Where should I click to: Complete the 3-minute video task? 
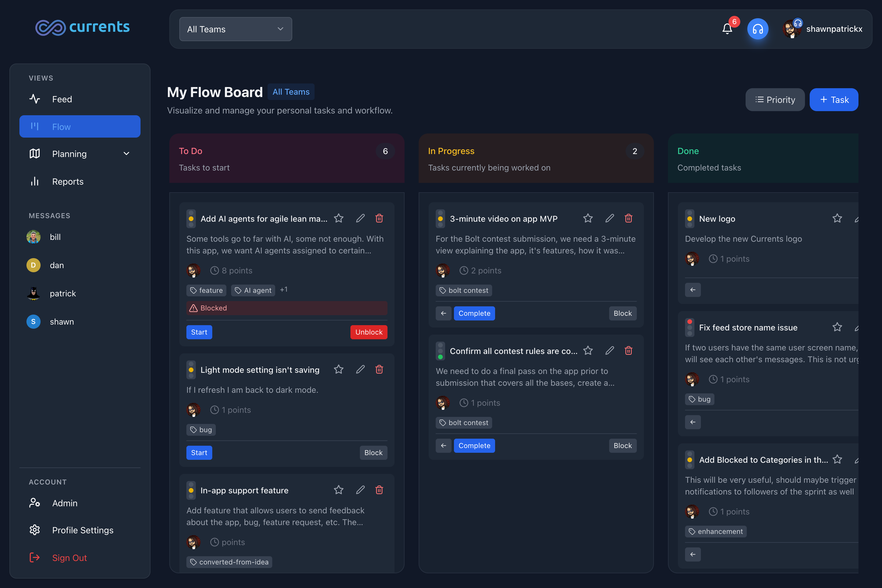coord(474,313)
